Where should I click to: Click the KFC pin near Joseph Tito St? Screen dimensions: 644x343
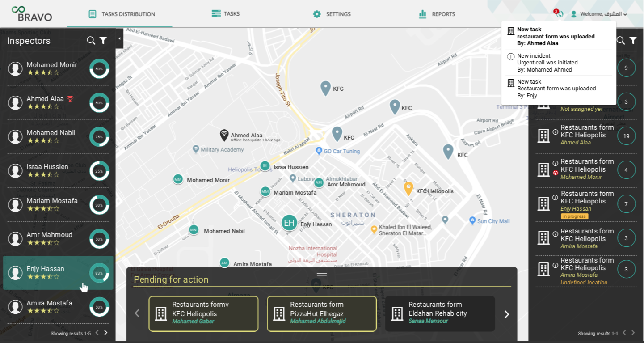[326, 88]
